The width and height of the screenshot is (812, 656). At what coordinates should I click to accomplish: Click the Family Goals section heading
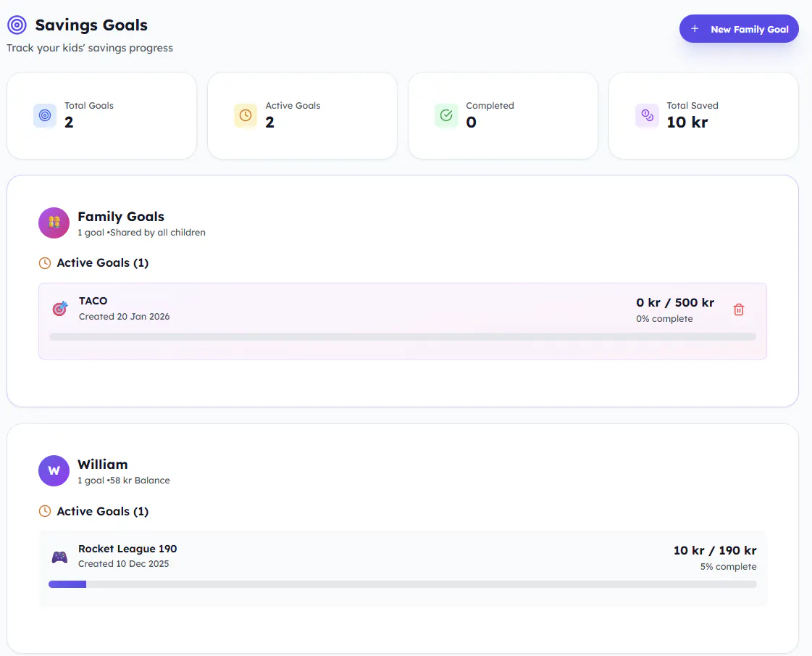(x=121, y=217)
